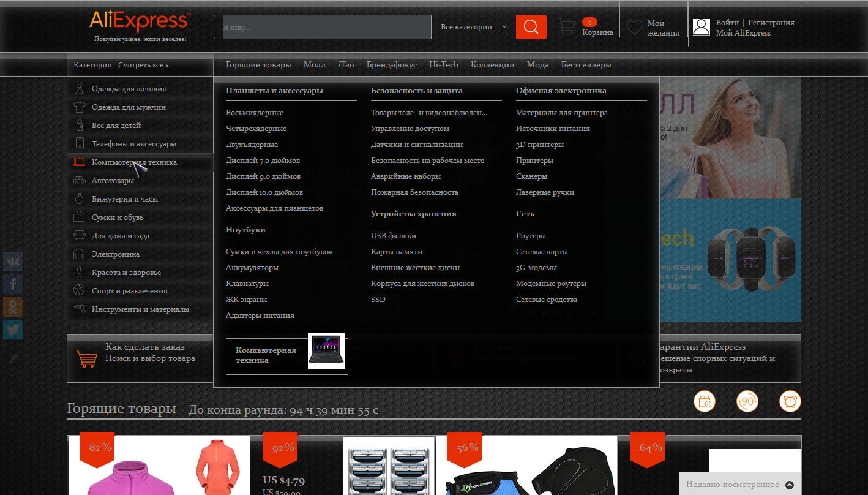
Task: Share via the Odnoklassniki social icon
Action: (13, 307)
